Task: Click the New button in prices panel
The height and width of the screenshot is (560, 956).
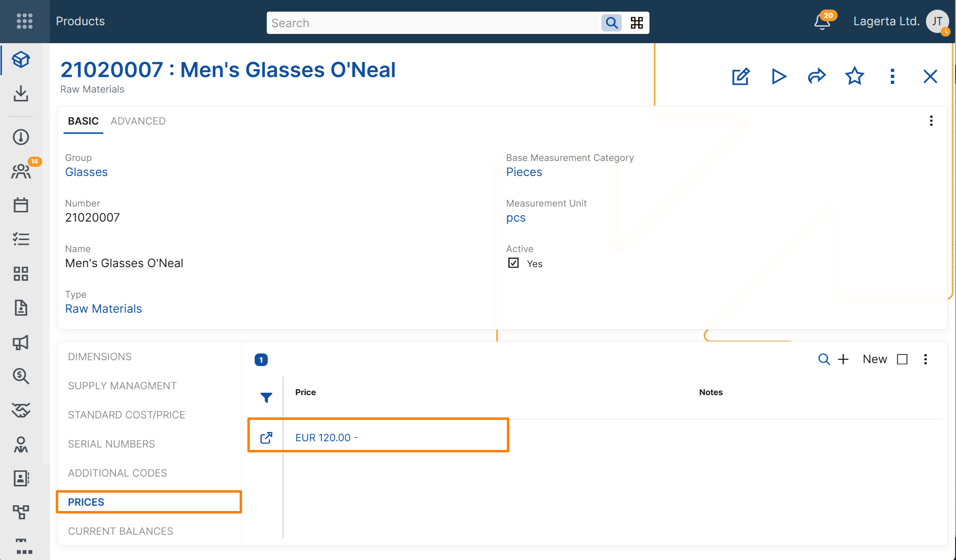Action: pos(875,359)
